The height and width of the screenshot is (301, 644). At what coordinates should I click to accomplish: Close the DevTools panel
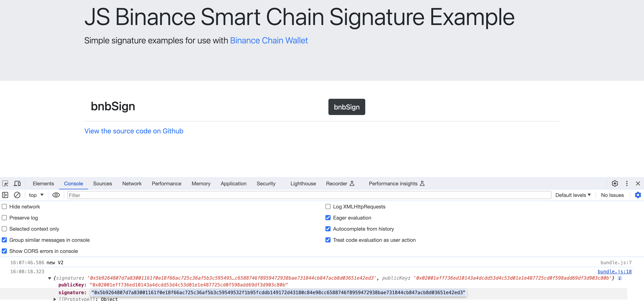click(638, 183)
